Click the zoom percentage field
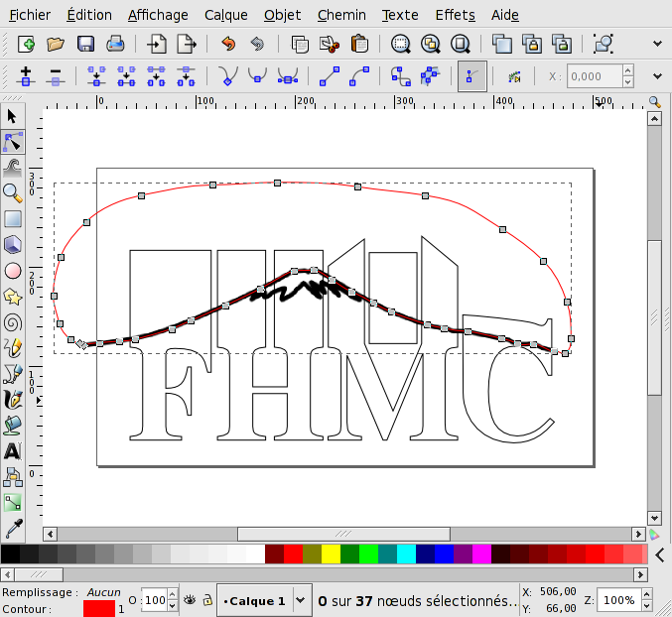Image resolution: width=672 pixels, height=617 pixels. click(x=618, y=600)
